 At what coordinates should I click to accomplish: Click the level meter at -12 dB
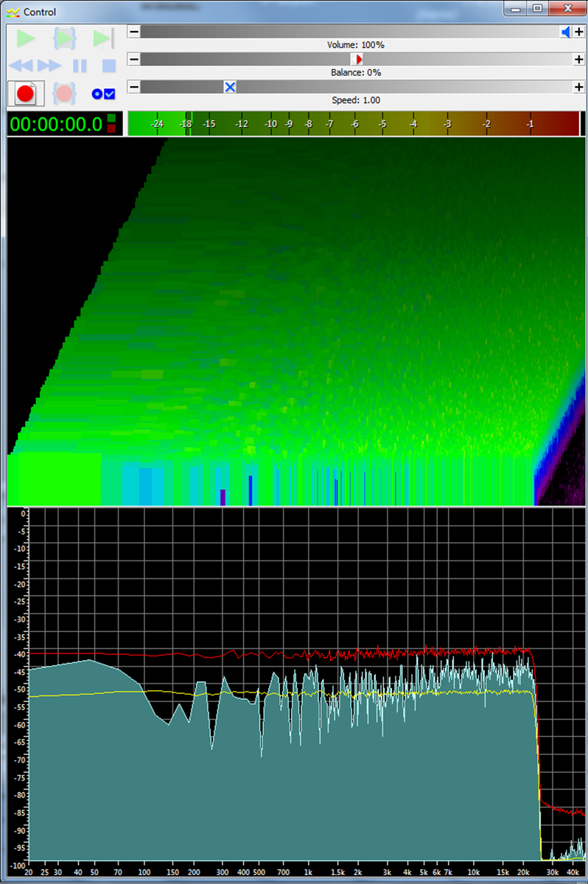pyautogui.click(x=242, y=124)
